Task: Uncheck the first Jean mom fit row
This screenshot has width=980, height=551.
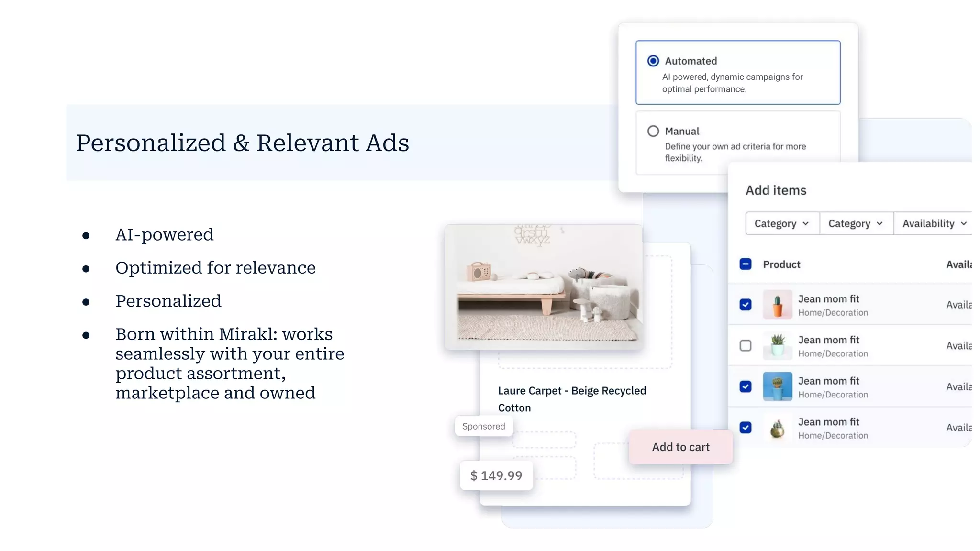Action: click(x=746, y=305)
